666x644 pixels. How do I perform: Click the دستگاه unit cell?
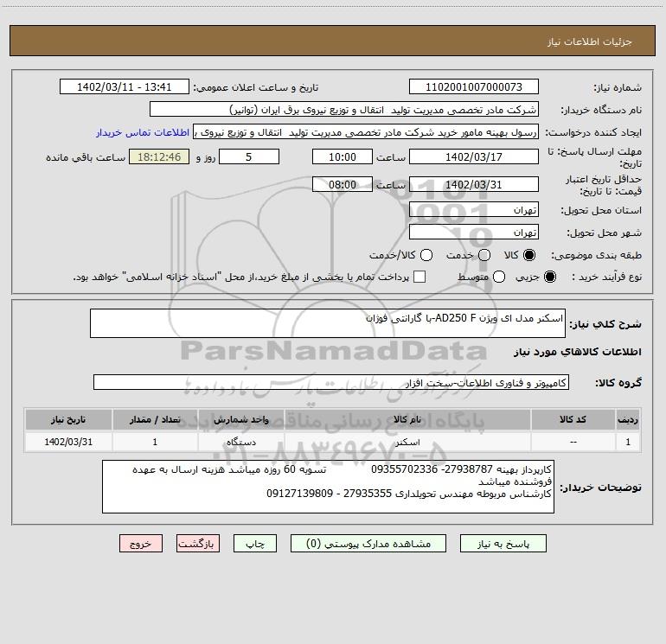tap(240, 442)
